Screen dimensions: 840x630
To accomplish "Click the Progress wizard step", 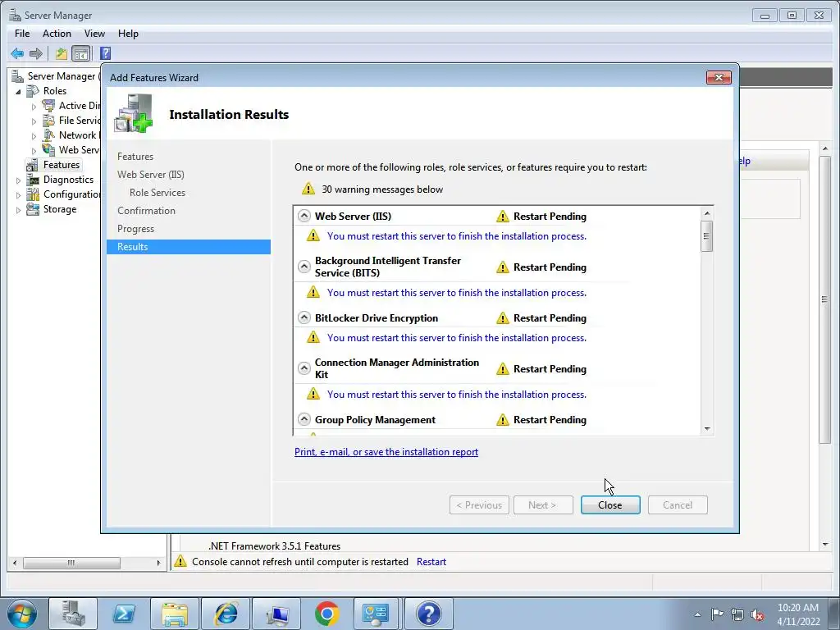I will (135, 229).
